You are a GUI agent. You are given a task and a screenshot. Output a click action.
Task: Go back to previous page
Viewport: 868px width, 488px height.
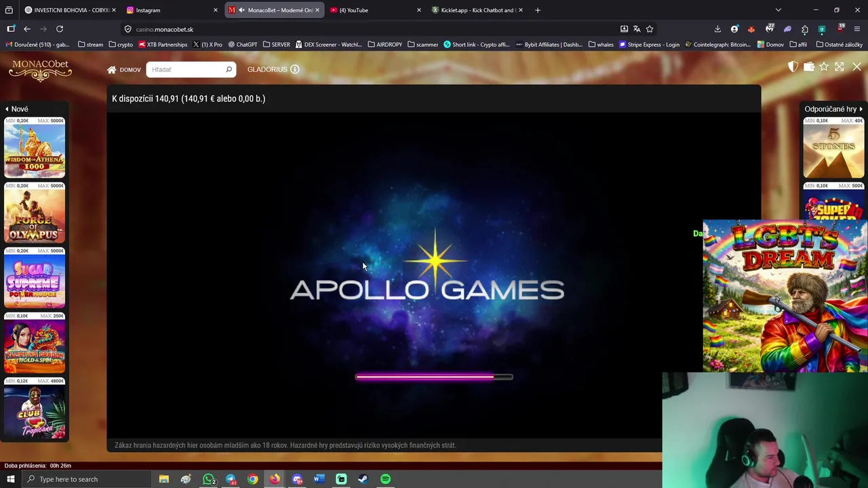(27, 29)
